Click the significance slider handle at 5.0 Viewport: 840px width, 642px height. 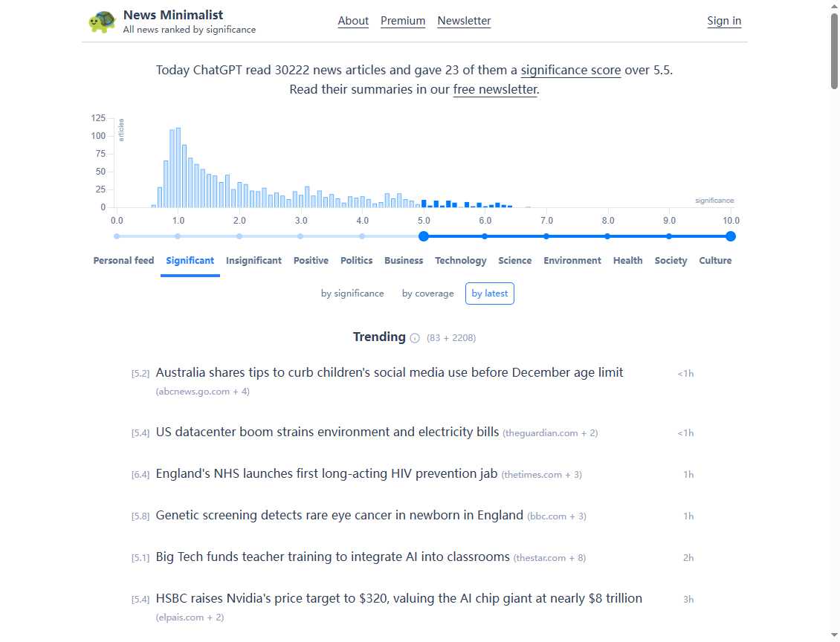(424, 236)
